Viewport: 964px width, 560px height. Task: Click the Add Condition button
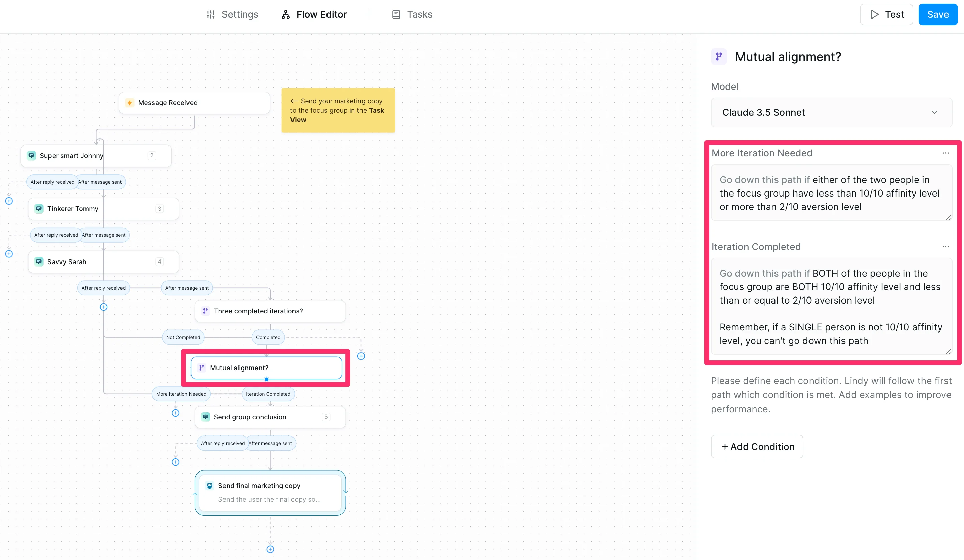[757, 446]
